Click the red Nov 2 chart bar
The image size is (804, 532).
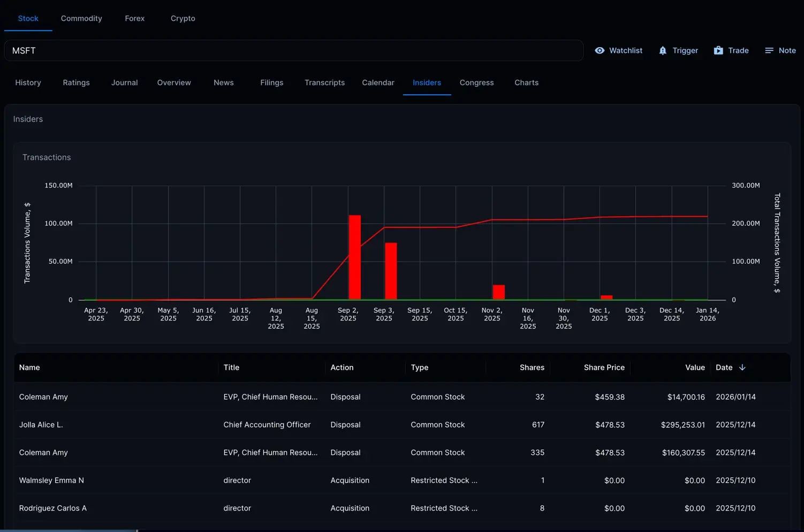click(498, 292)
